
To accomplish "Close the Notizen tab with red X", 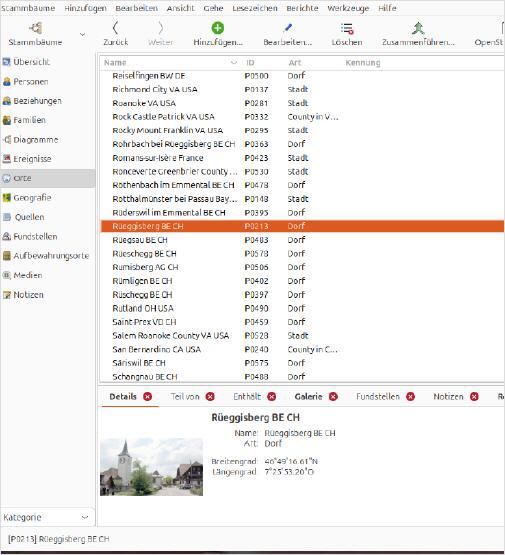I will pos(474,396).
